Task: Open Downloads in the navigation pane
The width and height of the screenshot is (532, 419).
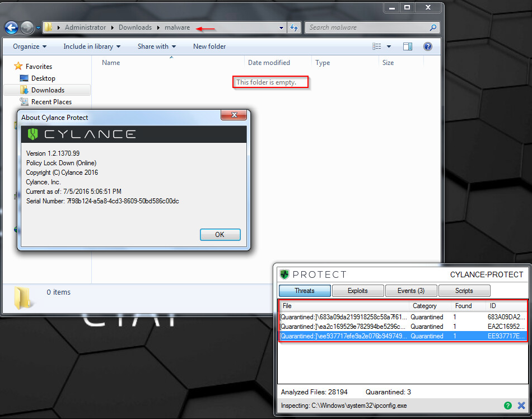Action: tap(48, 90)
